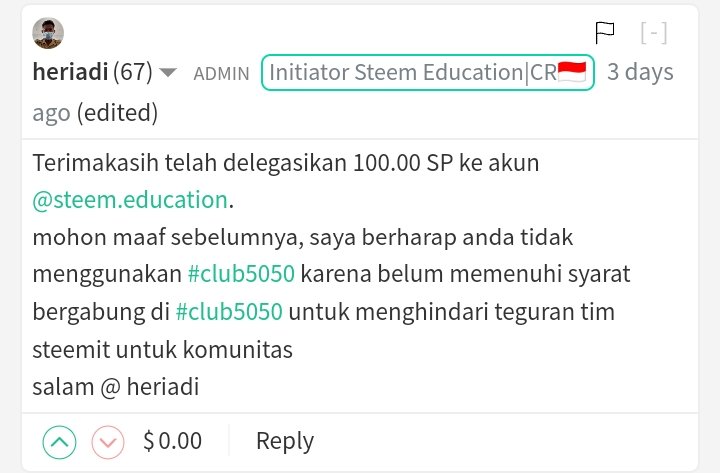This screenshot has width=720, height=473.
Task: Downvote the comment by heriadi
Action: coord(108,441)
